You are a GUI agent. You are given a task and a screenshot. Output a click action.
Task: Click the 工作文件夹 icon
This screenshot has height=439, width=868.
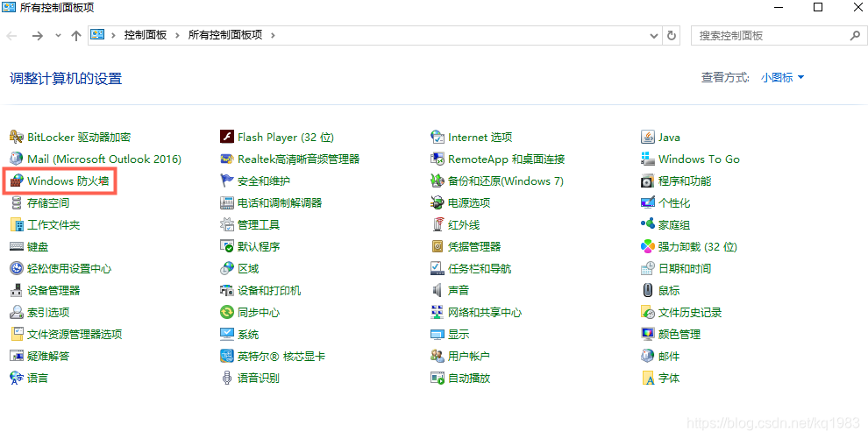17,225
